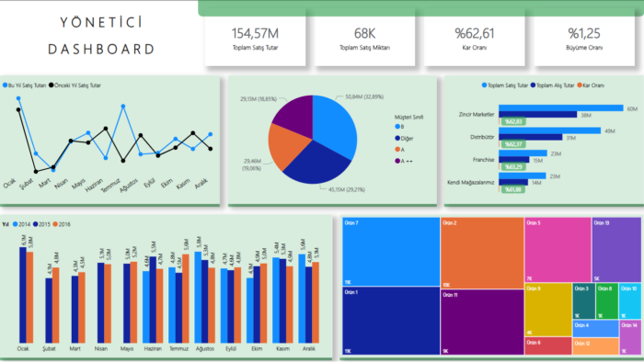644x362 pixels.
Task: Click the Ağustos label on line chart axis
Action: (x=129, y=186)
